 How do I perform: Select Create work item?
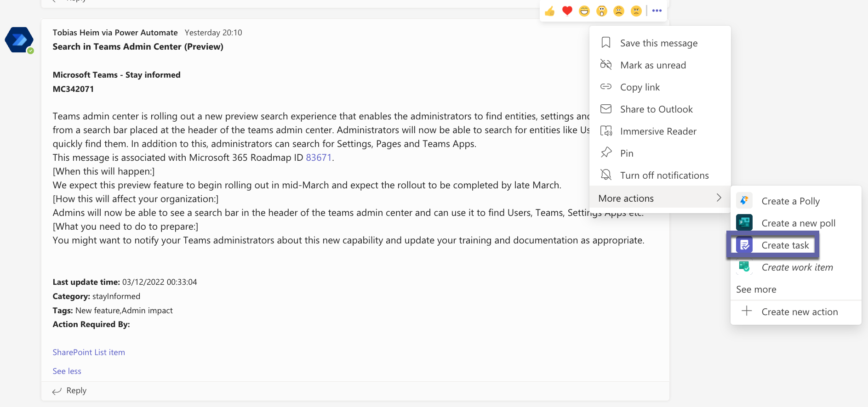coord(796,267)
